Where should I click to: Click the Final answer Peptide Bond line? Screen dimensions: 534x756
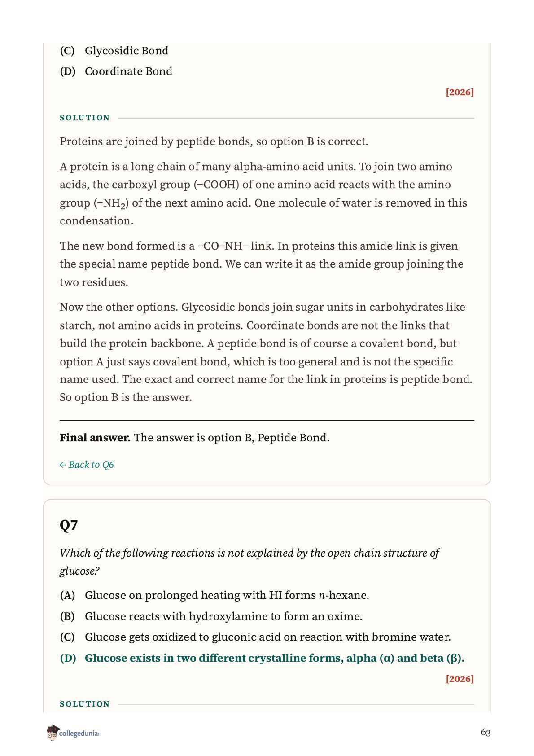[195, 438]
